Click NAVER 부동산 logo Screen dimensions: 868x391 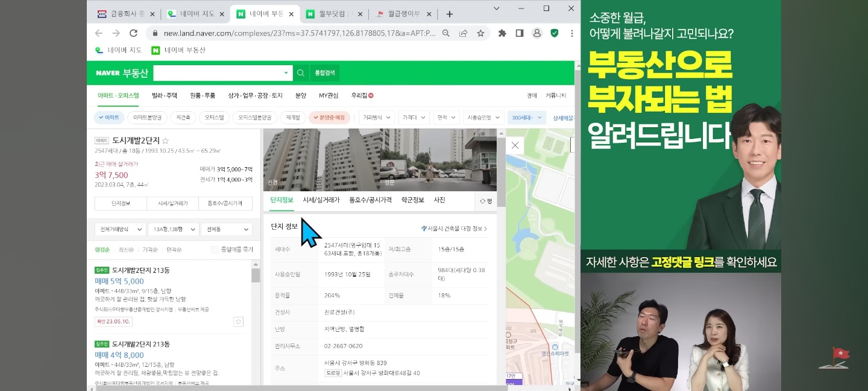121,73
